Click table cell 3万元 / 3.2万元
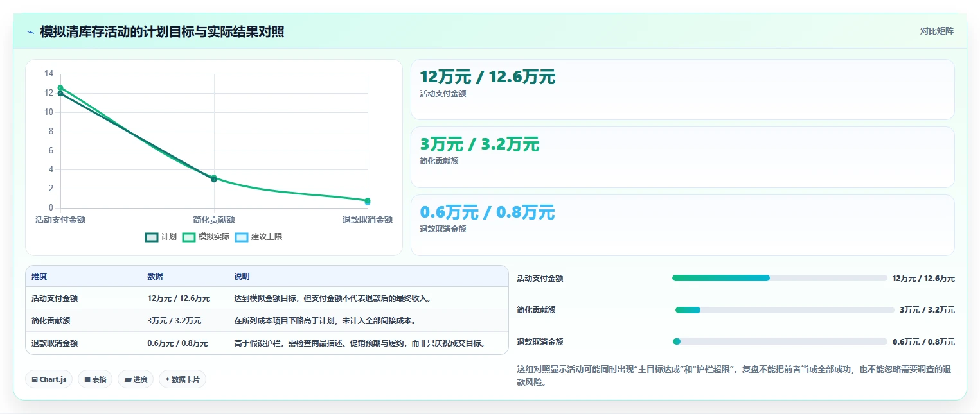The width and height of the screenshot is (980, 414). (x=174, y=321)
